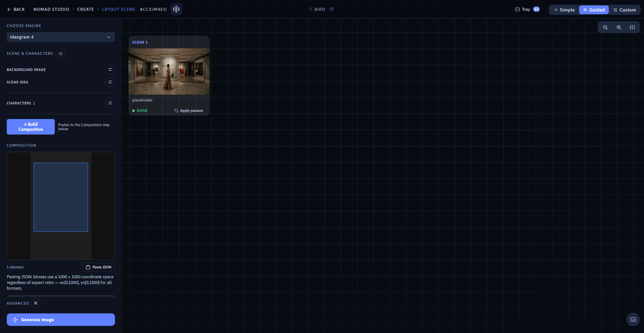
Task: Select the blue element box in composition
Action: tap(61, 197)
